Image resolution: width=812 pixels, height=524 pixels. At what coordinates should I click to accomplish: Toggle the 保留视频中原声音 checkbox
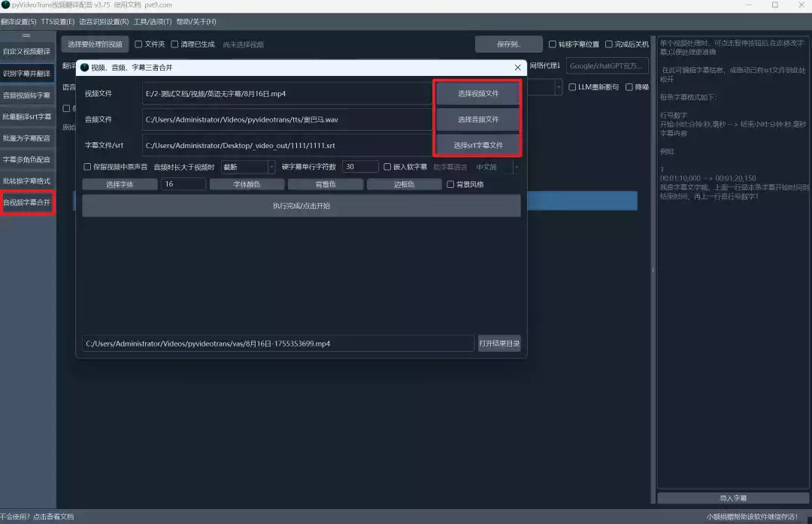click(87, 167)
